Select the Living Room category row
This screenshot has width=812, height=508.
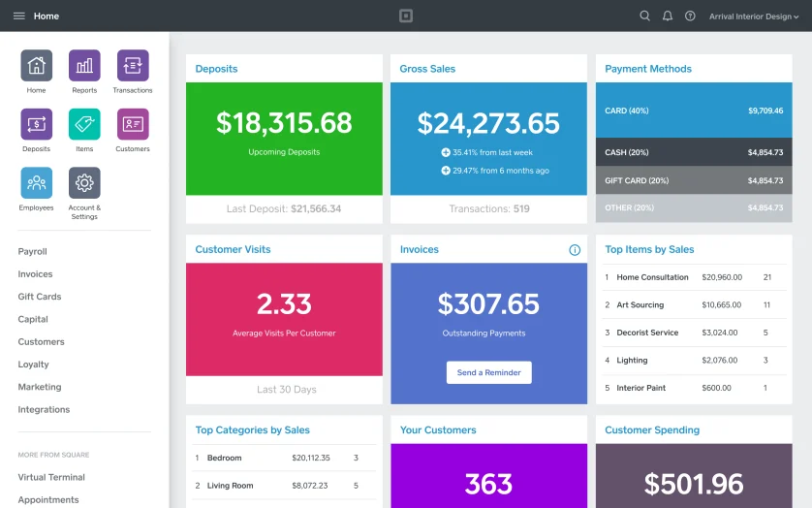pyautogui.click(x=284, y=486)
